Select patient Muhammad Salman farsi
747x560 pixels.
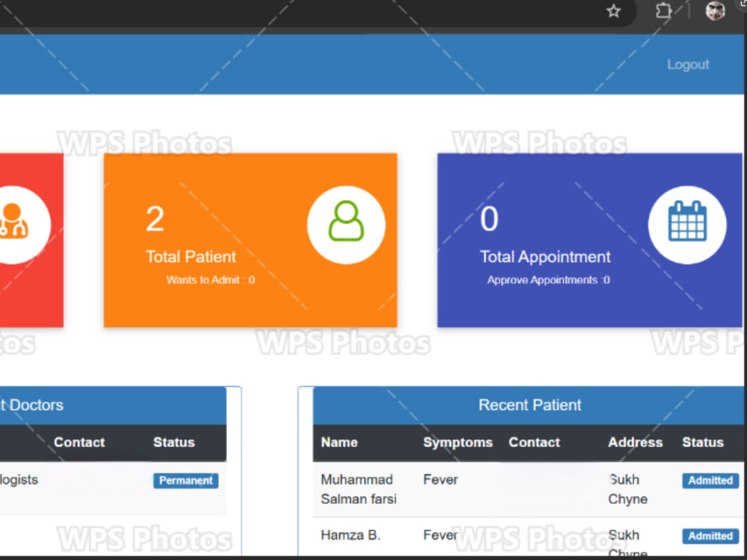[359, 489]
